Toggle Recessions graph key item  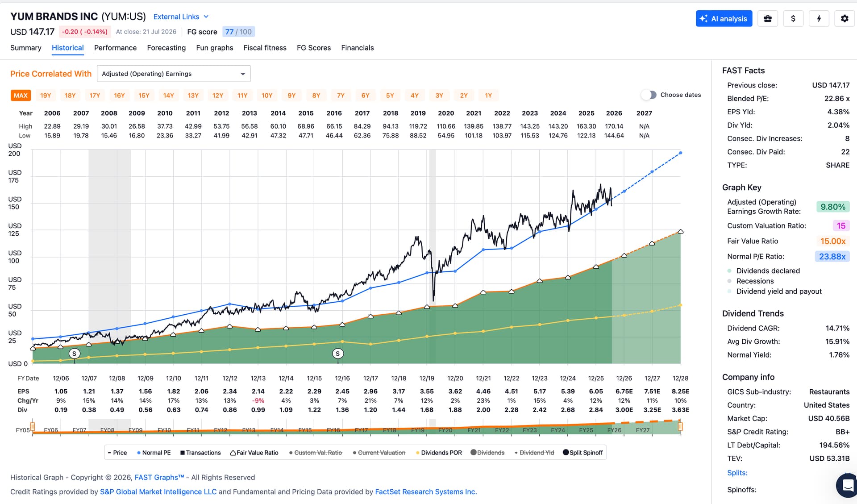[751, 281]
